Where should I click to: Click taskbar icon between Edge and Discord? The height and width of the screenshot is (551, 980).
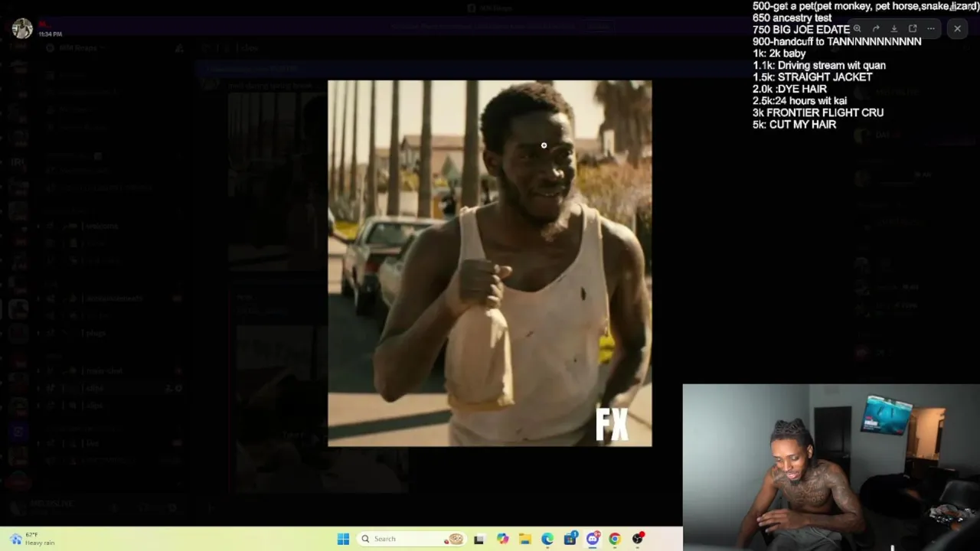(x=570, y=539)
